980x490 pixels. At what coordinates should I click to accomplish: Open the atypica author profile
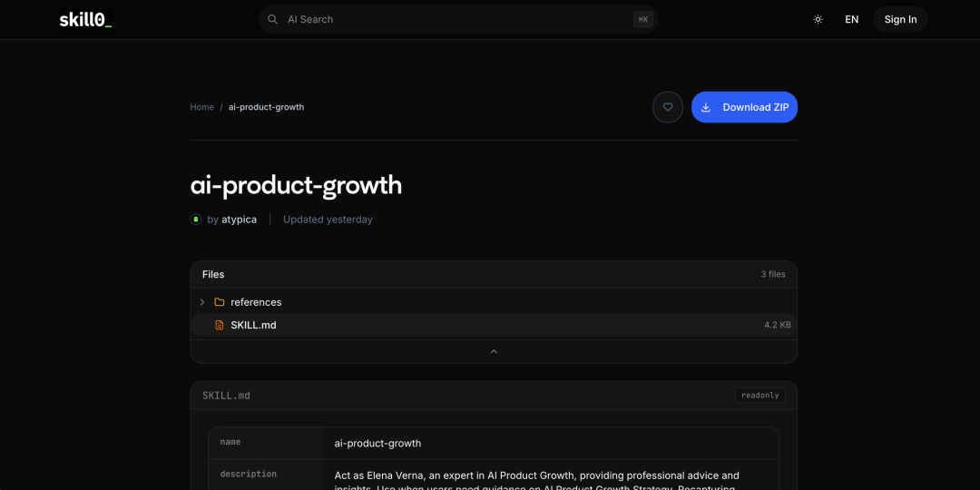pyautogui.click(x=239, y=220)
